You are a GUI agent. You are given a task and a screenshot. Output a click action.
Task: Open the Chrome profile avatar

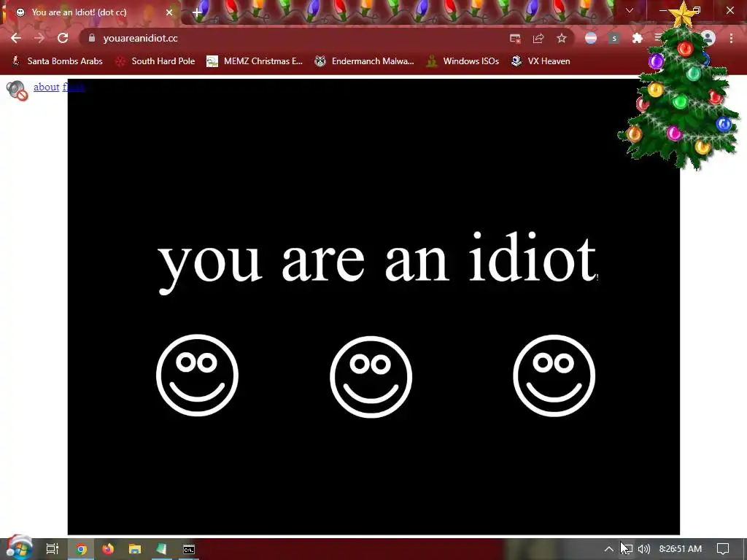pyautogui.click(x=708, y=38)
